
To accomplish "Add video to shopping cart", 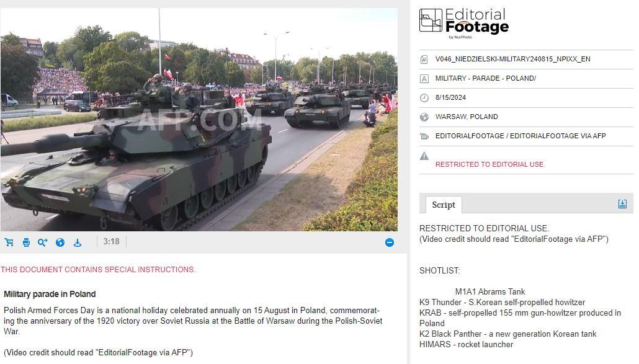I will (9, 242).
